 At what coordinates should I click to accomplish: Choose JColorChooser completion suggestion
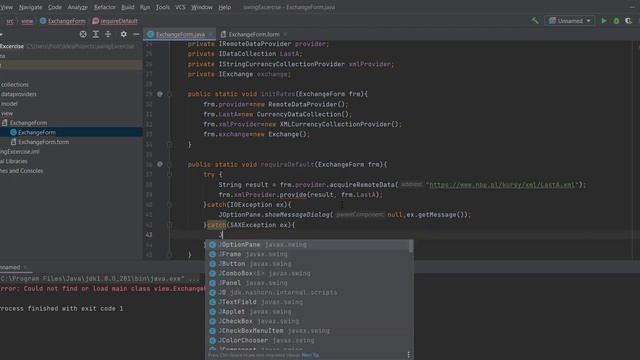[308, 340]
